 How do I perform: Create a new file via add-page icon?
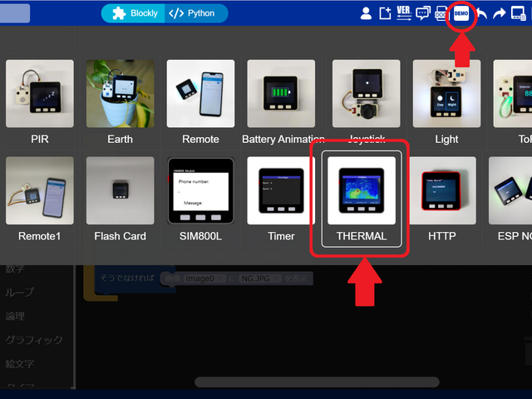[x=385, y=13]
